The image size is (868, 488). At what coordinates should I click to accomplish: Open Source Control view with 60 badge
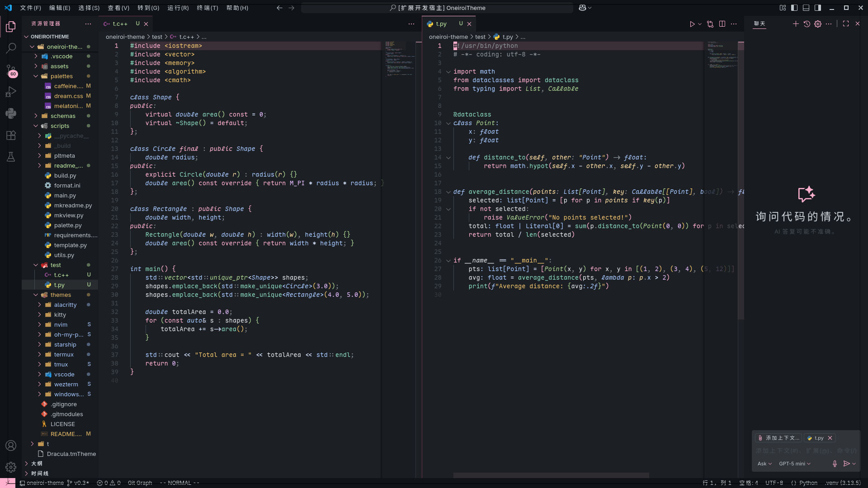[x=11, y=70]
